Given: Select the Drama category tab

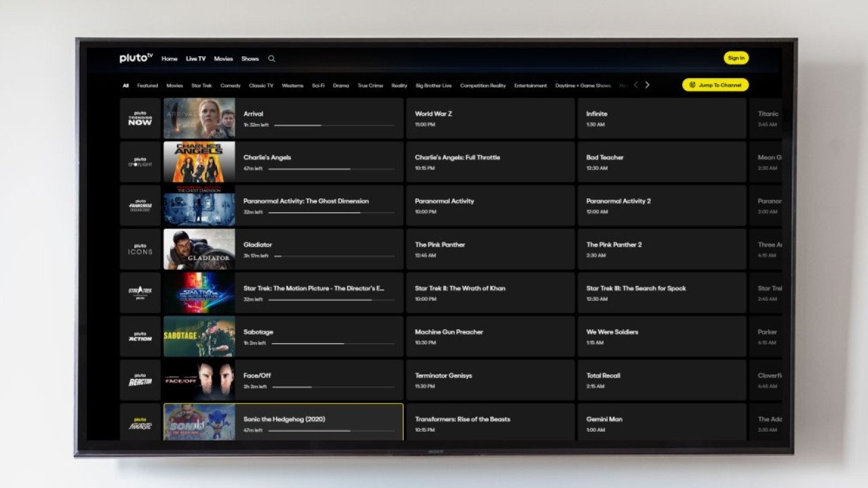Looking at the screenshot, I should click(341, 86).
